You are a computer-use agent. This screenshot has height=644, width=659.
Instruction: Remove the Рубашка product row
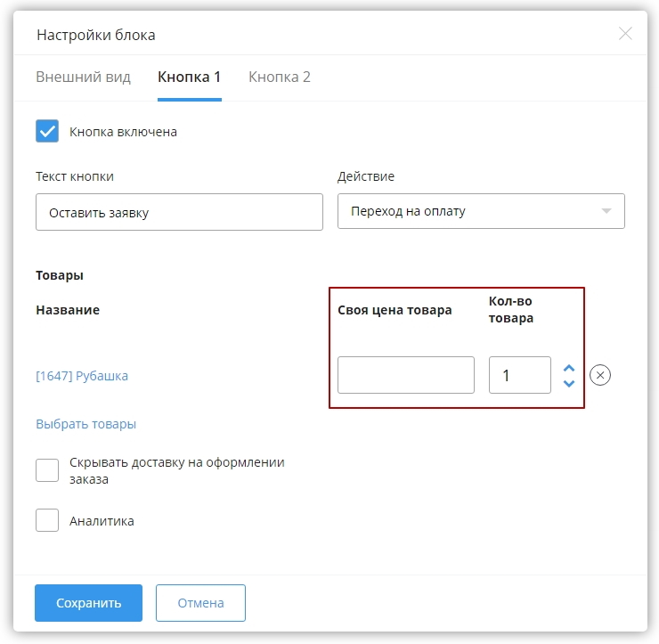click(x=600, y=375)
